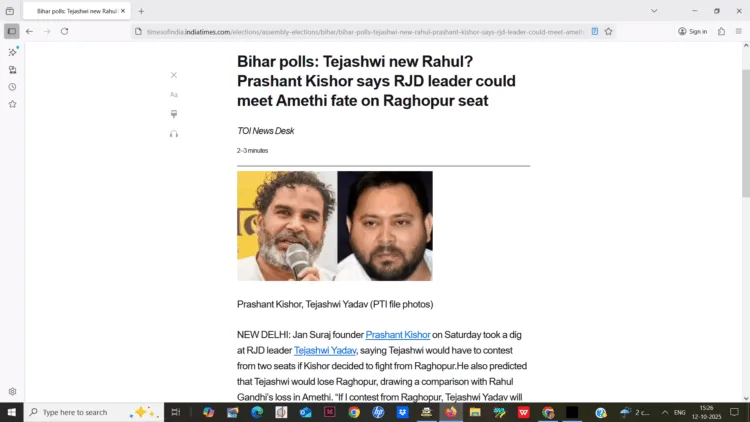Open the AI chatbot sparkle sidebar icon
The height and width of the screenshot is (422, 750).
pos(12,52)
